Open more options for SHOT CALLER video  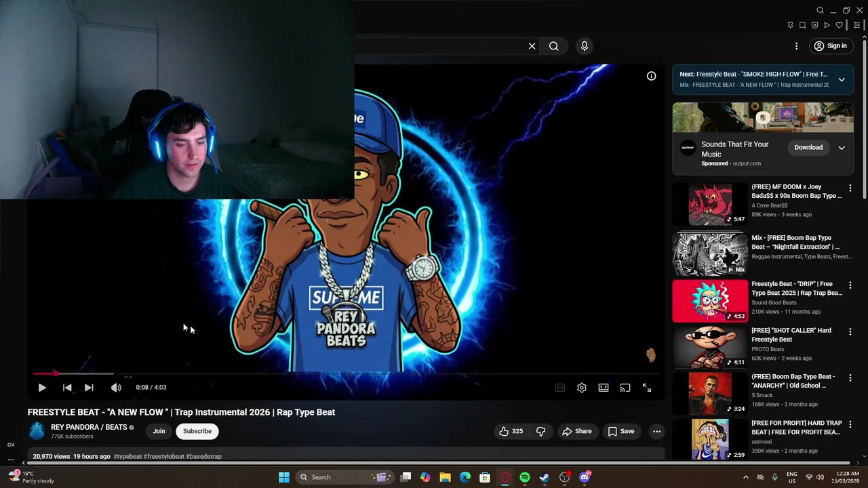[850, 331]
